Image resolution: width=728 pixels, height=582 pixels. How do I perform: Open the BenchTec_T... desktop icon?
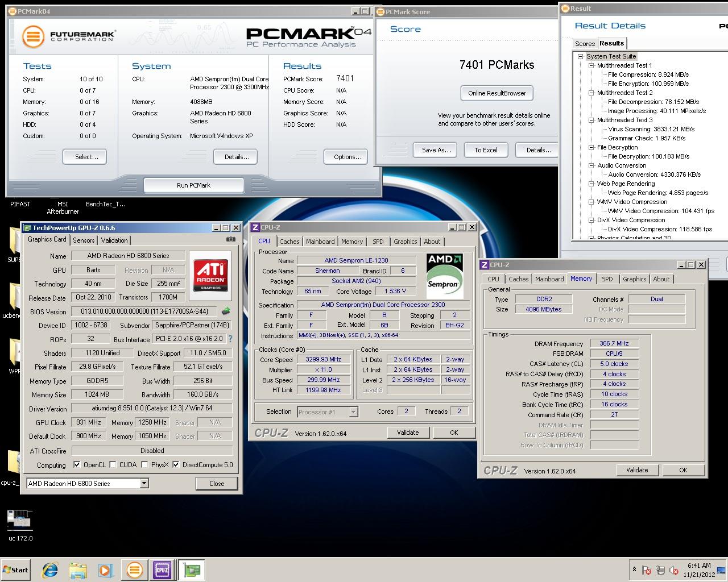106,204
